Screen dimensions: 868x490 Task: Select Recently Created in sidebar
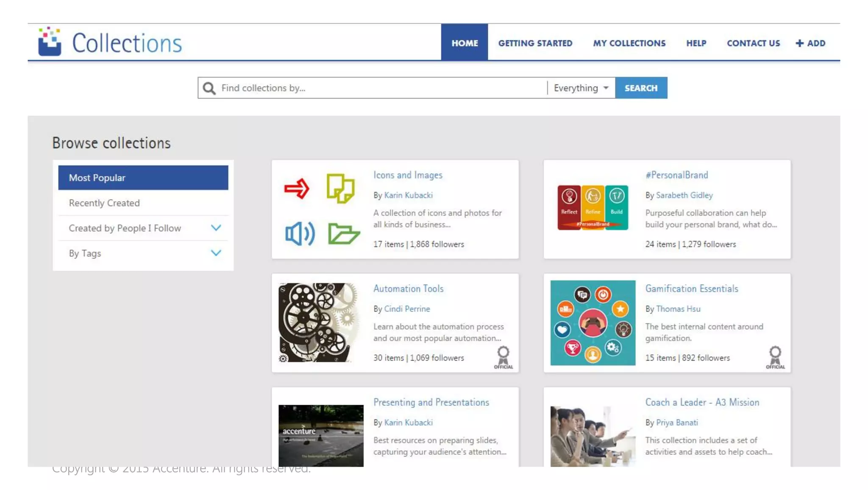(104, 203)
